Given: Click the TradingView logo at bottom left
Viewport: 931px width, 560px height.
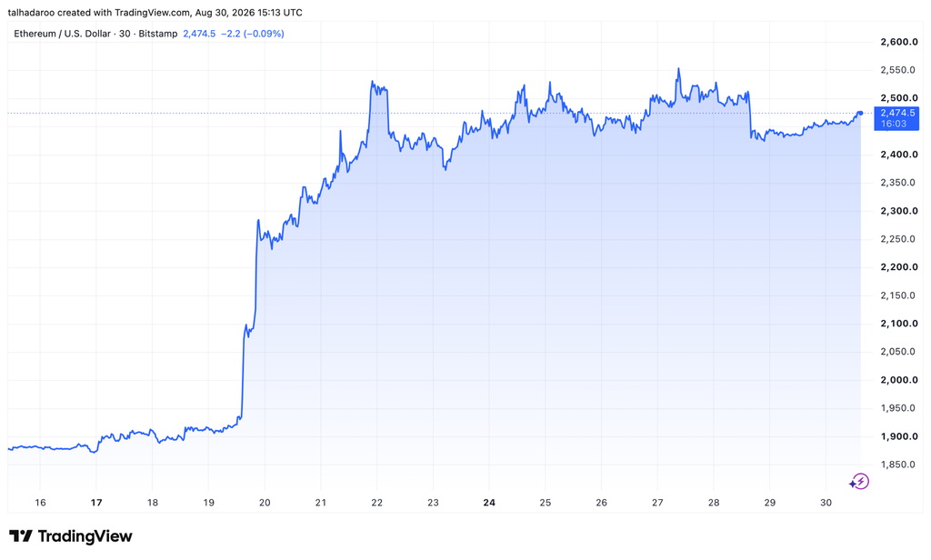Looking at the screenshot, I should pos(71,536).
